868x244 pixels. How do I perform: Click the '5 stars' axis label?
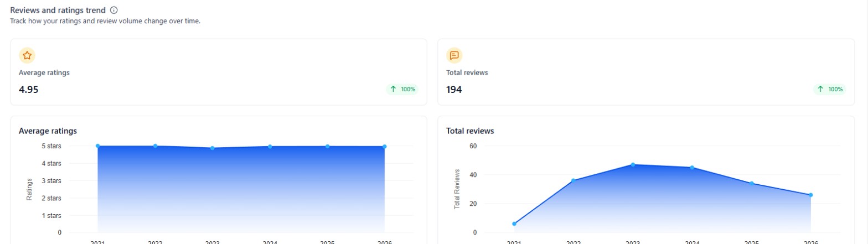pyautogui.click(x=51, y=146)
